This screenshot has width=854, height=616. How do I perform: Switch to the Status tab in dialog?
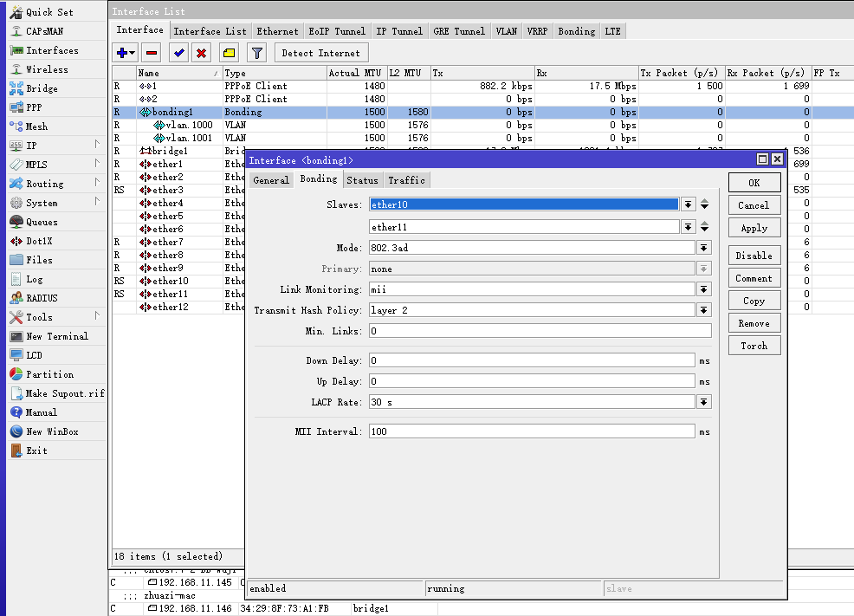pyautogui.click(x=362, y=180)
